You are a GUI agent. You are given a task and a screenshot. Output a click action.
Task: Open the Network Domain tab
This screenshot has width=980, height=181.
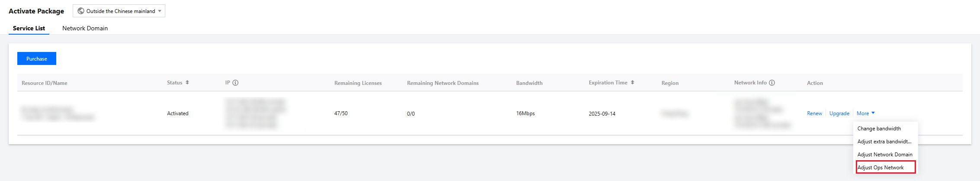[85, 28]
